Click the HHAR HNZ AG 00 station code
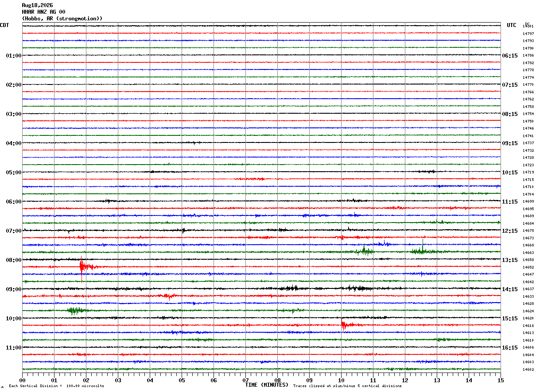The height and width of the screenshot is (392, 536). coord(43,12)
